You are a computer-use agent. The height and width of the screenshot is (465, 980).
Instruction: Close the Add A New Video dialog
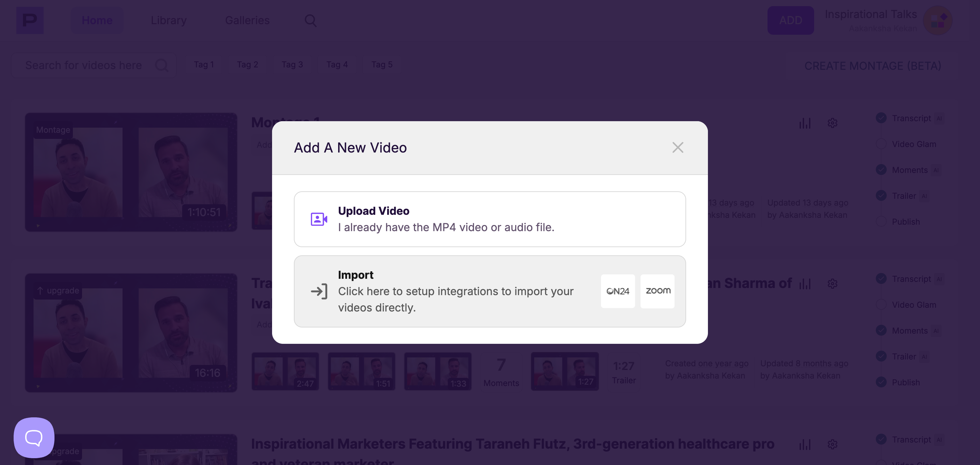(678, 147)
